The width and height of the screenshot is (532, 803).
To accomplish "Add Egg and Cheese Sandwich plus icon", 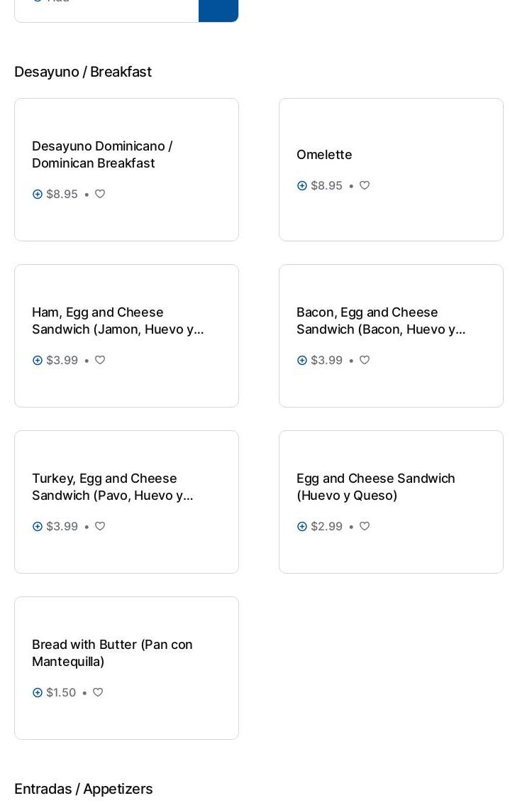I will click(x=302, y=526).
